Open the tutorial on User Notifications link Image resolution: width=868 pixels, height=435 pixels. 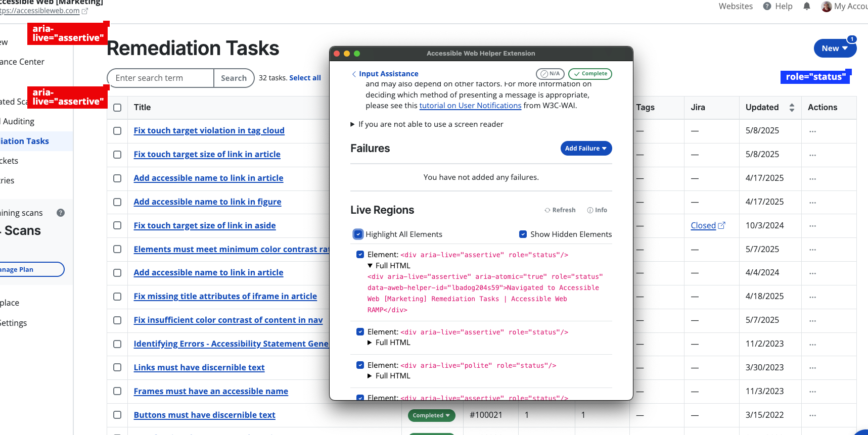(470, 106)
